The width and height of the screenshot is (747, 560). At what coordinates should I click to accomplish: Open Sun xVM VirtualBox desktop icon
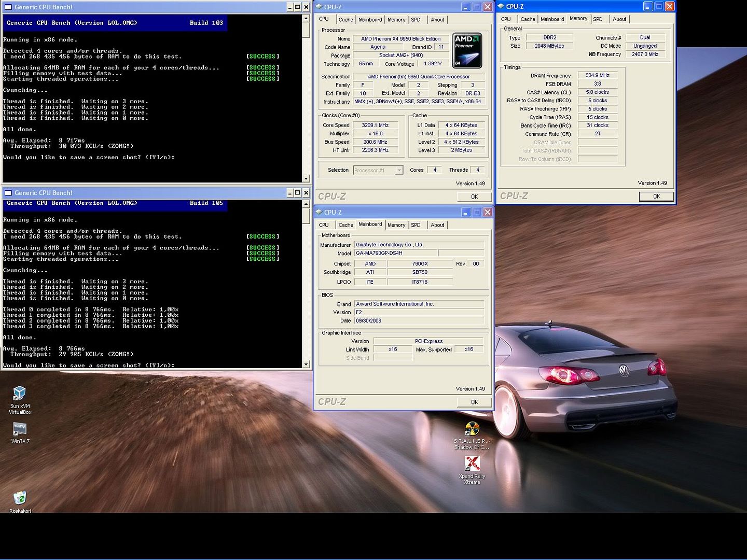click(20, 400)
